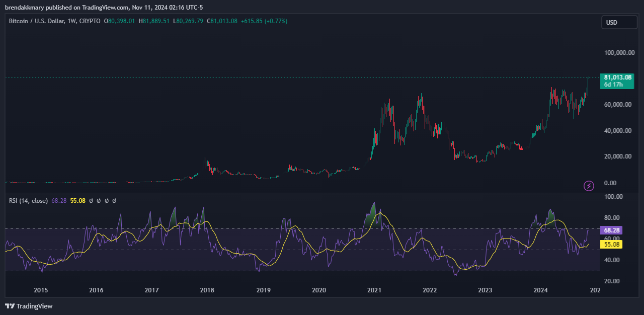The image size is (644, 315).
Task: Click the 2024 label on time axis
Action: click(x=540, y=290)
